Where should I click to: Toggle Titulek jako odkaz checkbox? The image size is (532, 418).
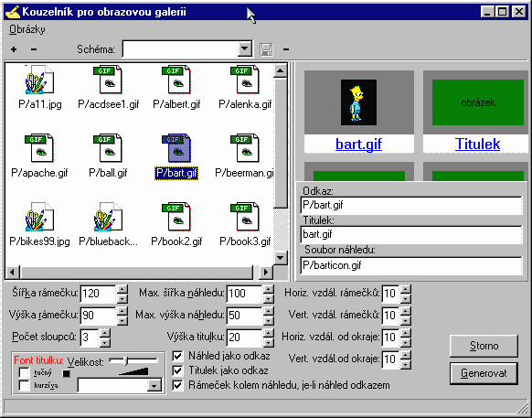tap(177, 370)
